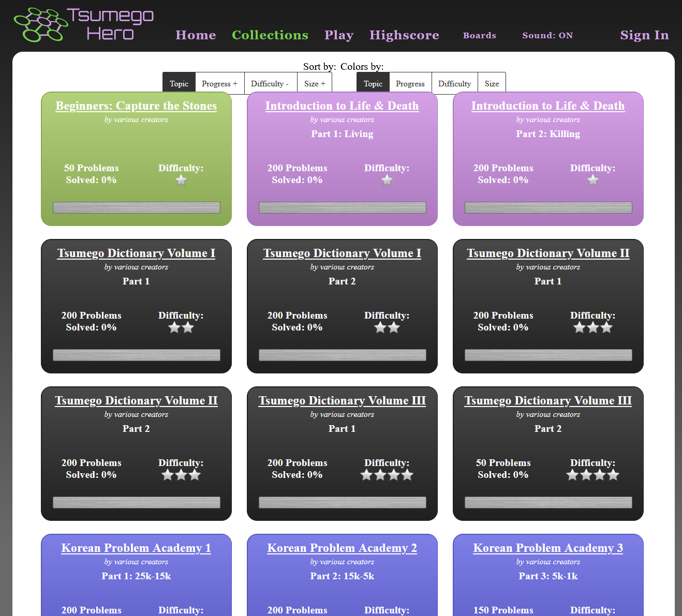The height and width of the screenshot is (616, 682).
Task: Toggle sort direction on Difficulty -
Action: tap(270, 83)
